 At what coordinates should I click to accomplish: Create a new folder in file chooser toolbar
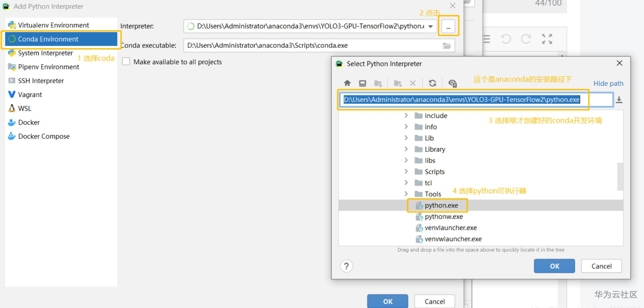point(398,83)
